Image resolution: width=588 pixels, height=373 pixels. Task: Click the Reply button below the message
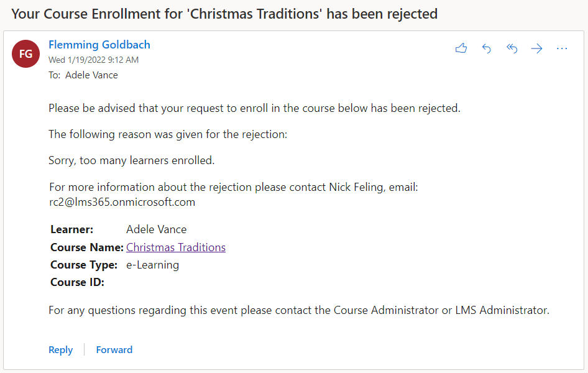61,350
